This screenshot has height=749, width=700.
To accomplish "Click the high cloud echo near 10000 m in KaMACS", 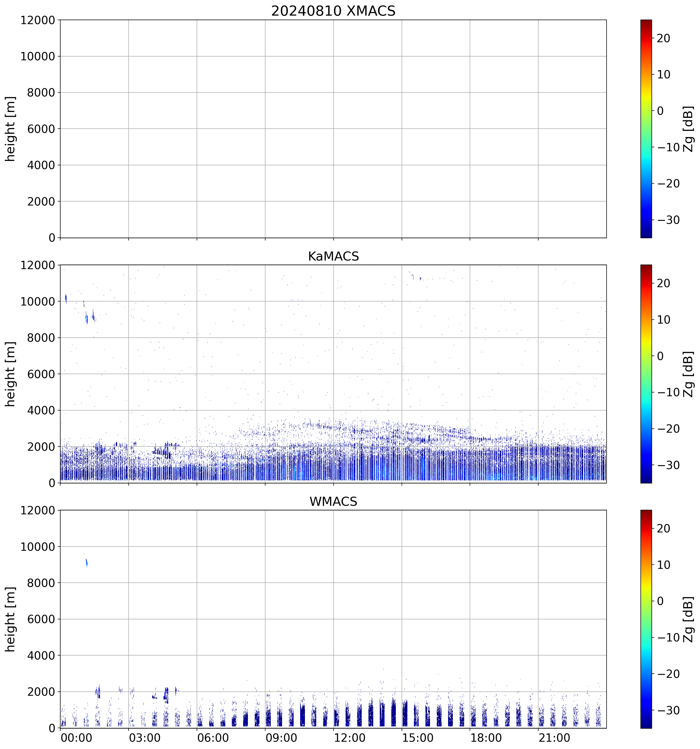I will tap(66, 298).
